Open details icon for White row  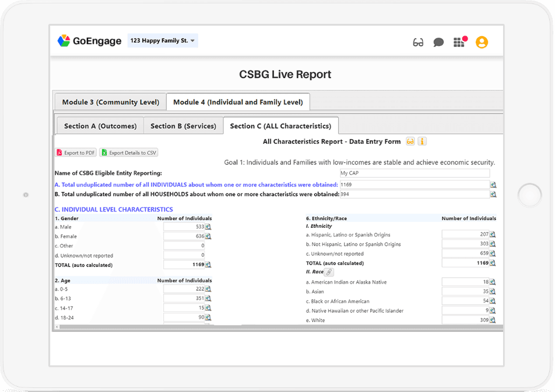493,320
